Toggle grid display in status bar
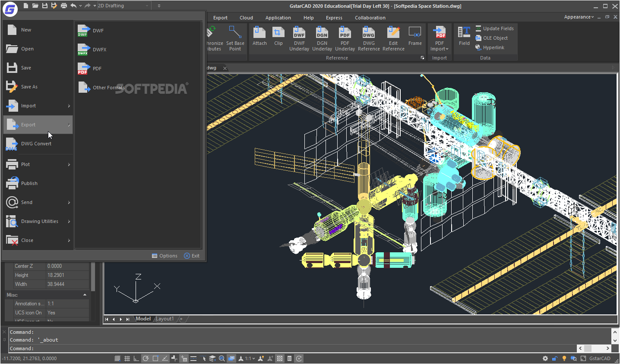This screenshot has height=364, width=620. 127,358
